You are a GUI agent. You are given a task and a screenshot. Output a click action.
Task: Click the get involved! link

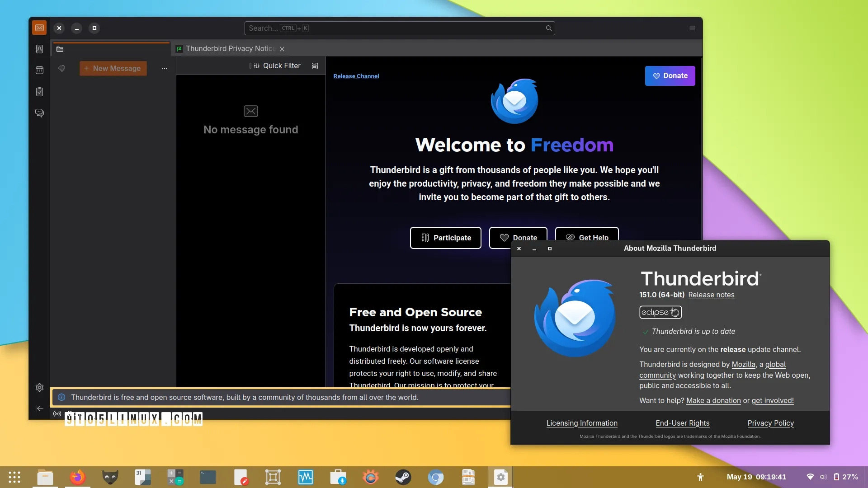coord(773,400)
